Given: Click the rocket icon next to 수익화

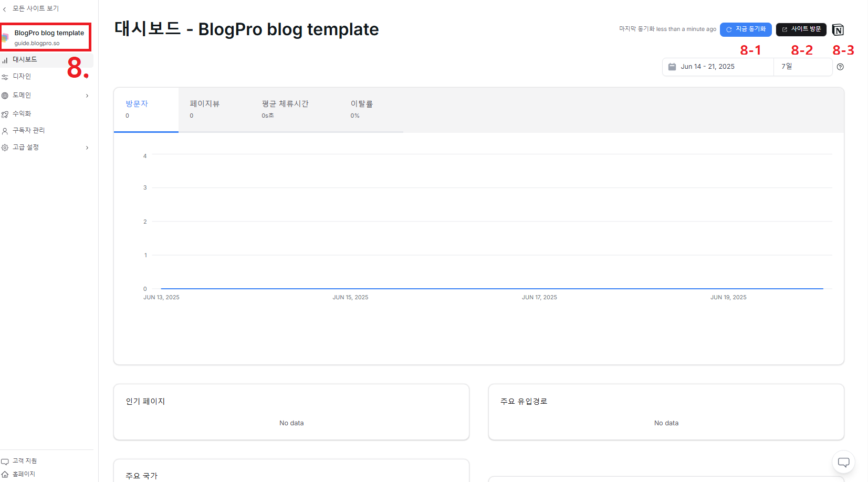Looking at the screenshot, I should 5,114.
